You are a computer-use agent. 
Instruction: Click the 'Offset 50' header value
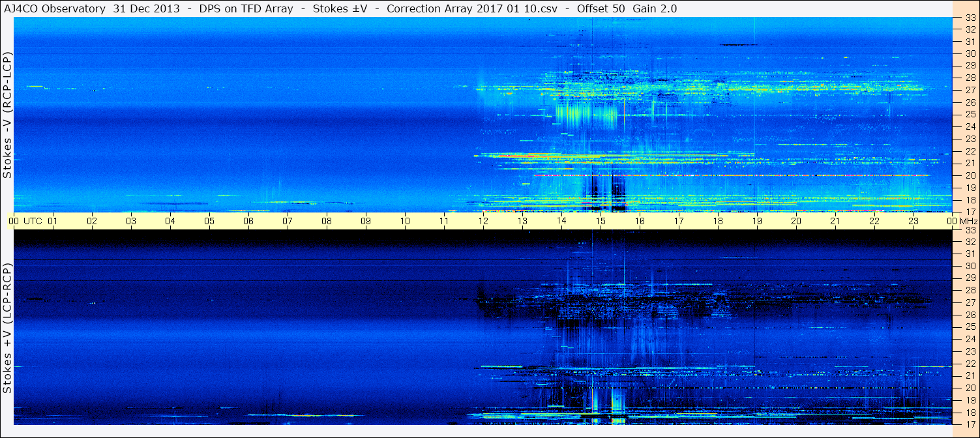[x=601, y=8]
